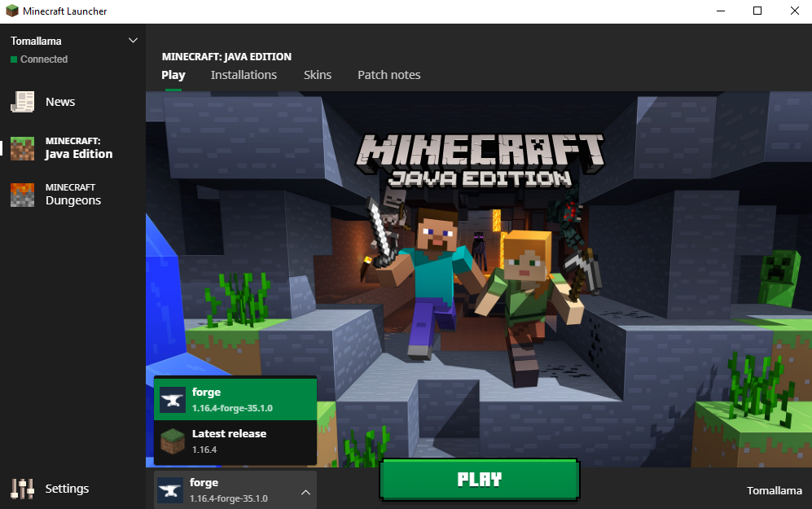Image resolution: width=812 pixels, height=509 pixels.
Task: Collapse the installation selector chevron
Action: [305, 492]
